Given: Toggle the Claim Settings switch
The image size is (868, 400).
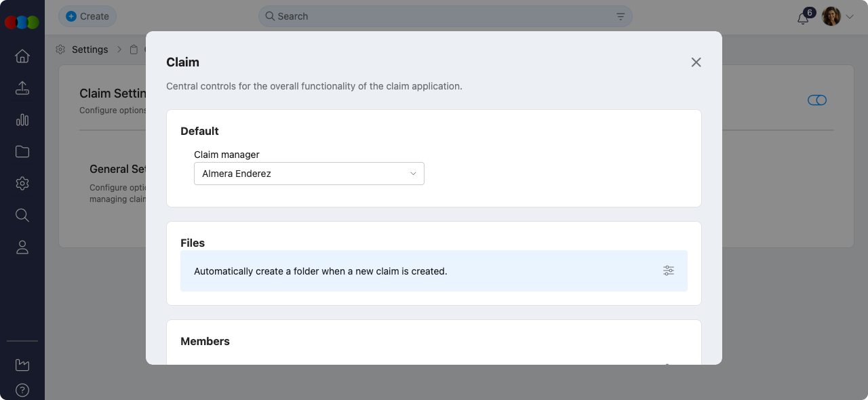Looking at the screenshot, I should [816, 100].
